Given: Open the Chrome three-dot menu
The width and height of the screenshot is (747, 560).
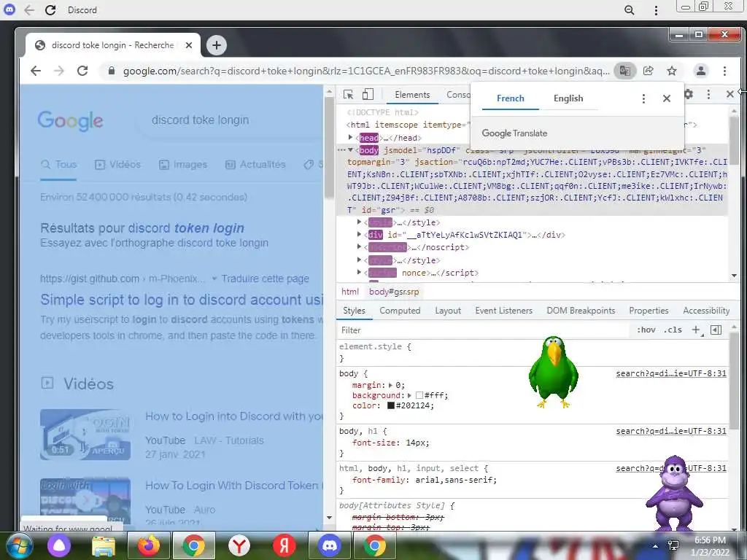Looking at the screenshot, I should 724,71.
